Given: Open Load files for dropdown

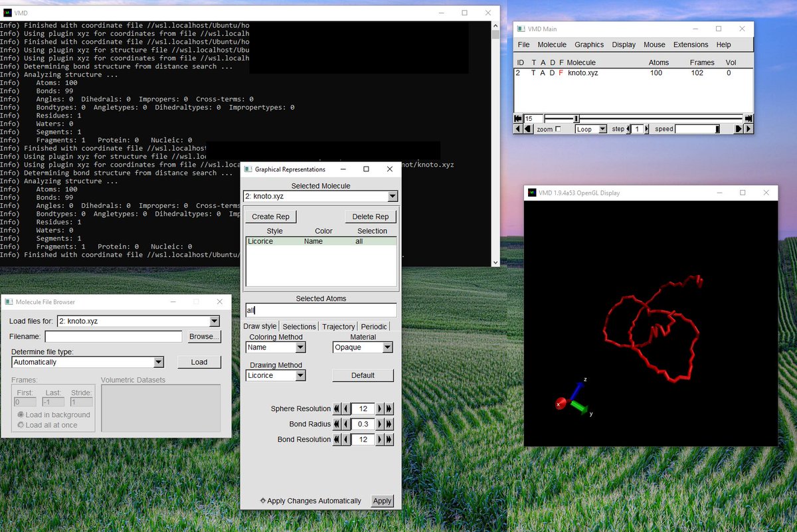Looking at the screenshot, I should click(x=138, y=321).
